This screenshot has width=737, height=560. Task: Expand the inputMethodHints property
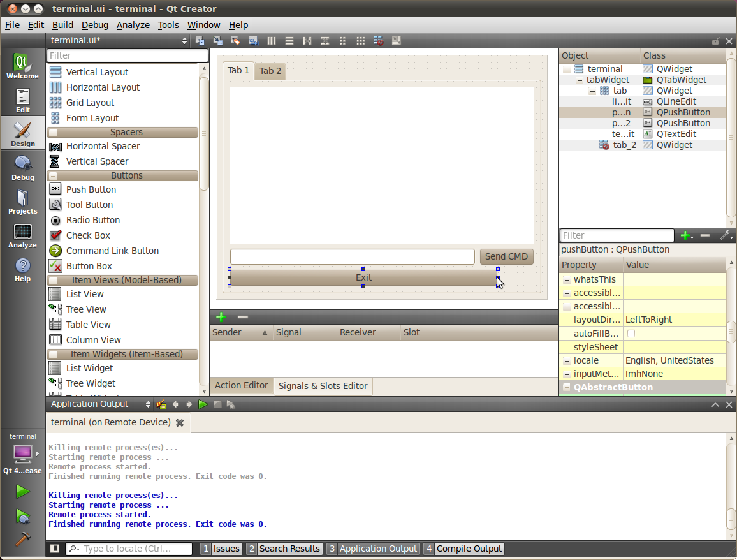(567, 375)
